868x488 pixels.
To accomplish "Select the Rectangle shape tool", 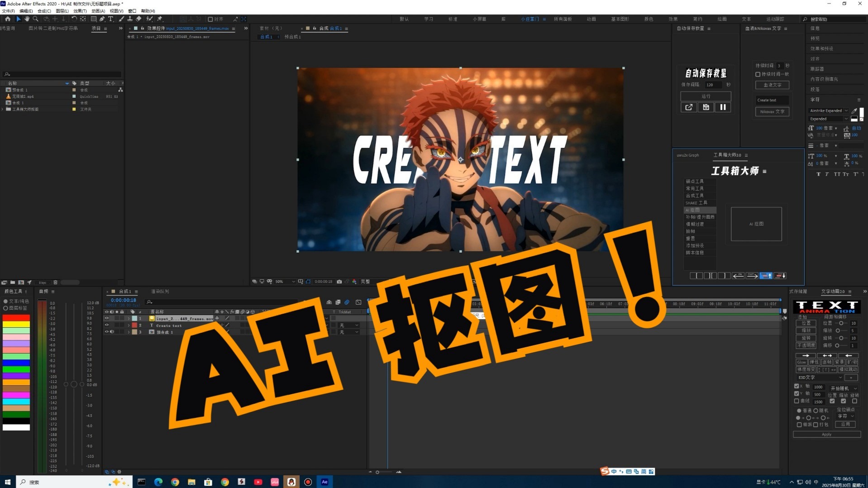I will coord(94,19).
